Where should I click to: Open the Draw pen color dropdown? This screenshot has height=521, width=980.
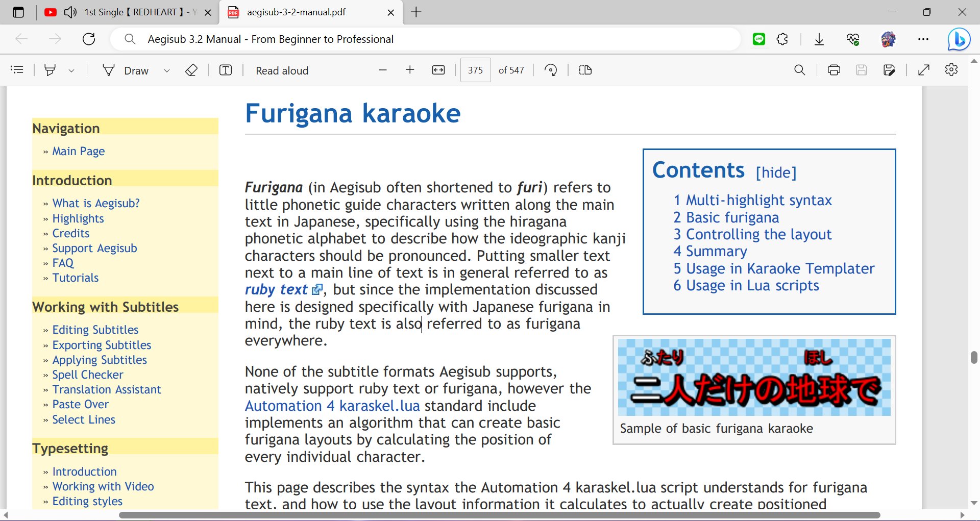pyautogui.click(x=166, y=70)
